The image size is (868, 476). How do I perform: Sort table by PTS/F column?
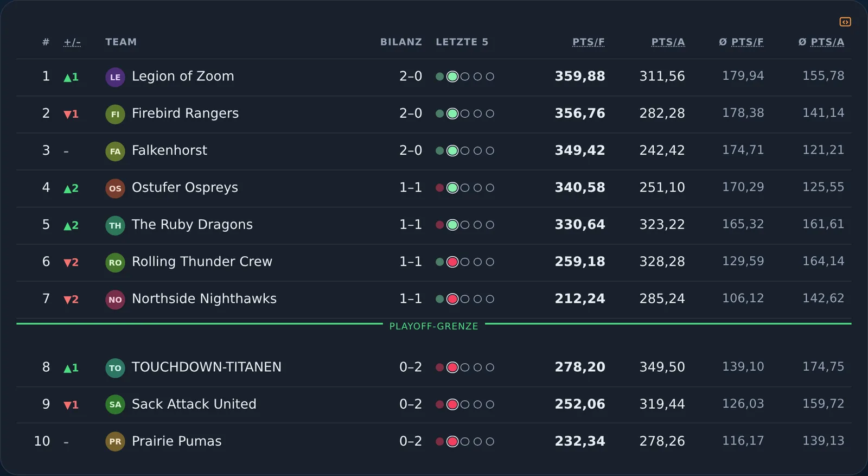click(588, 42)
